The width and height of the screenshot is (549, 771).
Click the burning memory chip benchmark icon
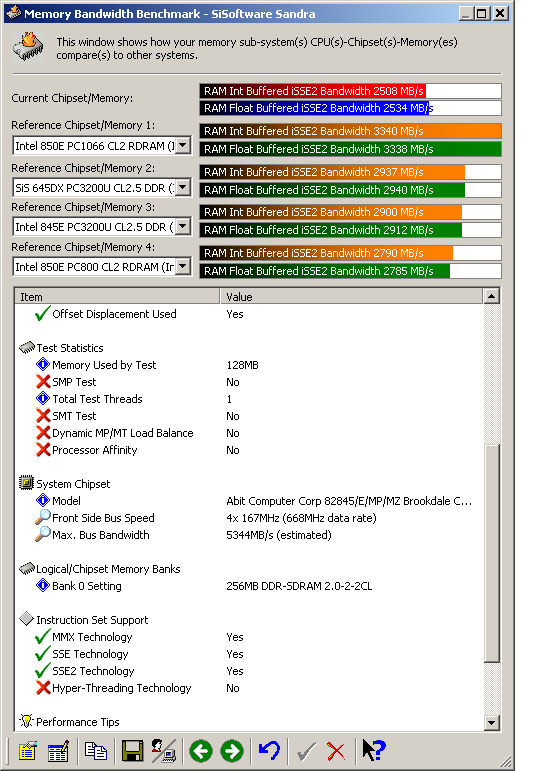tap(28, 48)
